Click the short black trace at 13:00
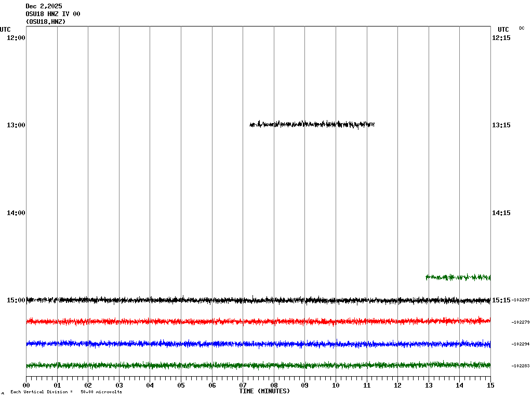 tap(312, 124)
